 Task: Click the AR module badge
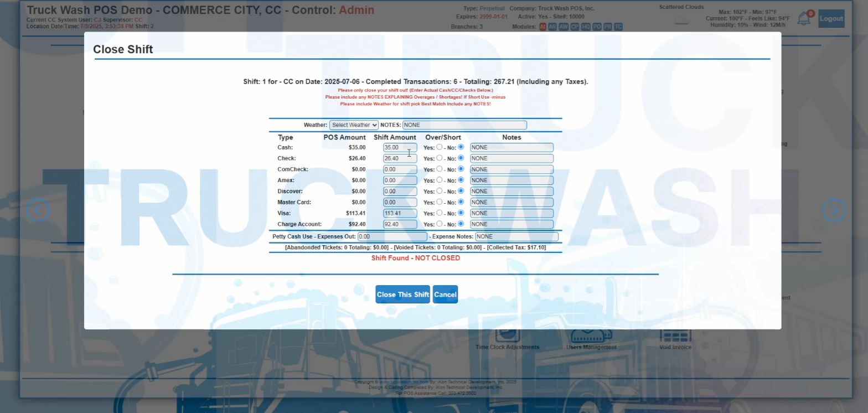click(552, 27)
